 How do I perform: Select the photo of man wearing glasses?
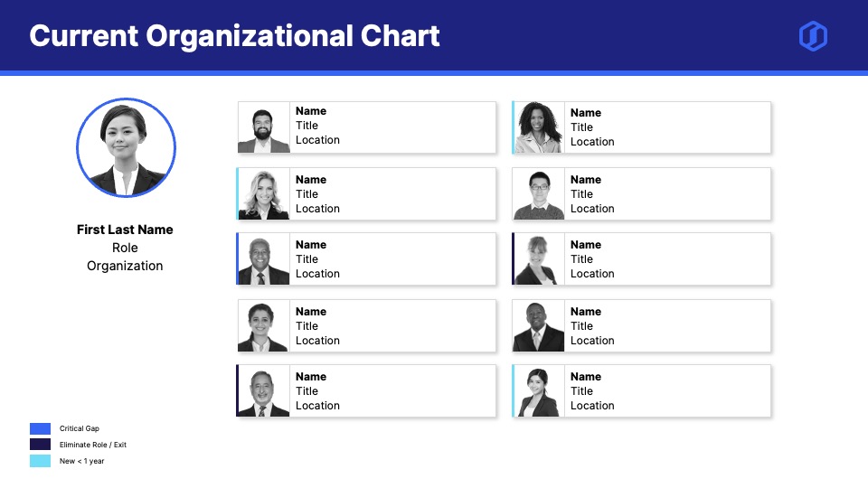tap(539, 194)
